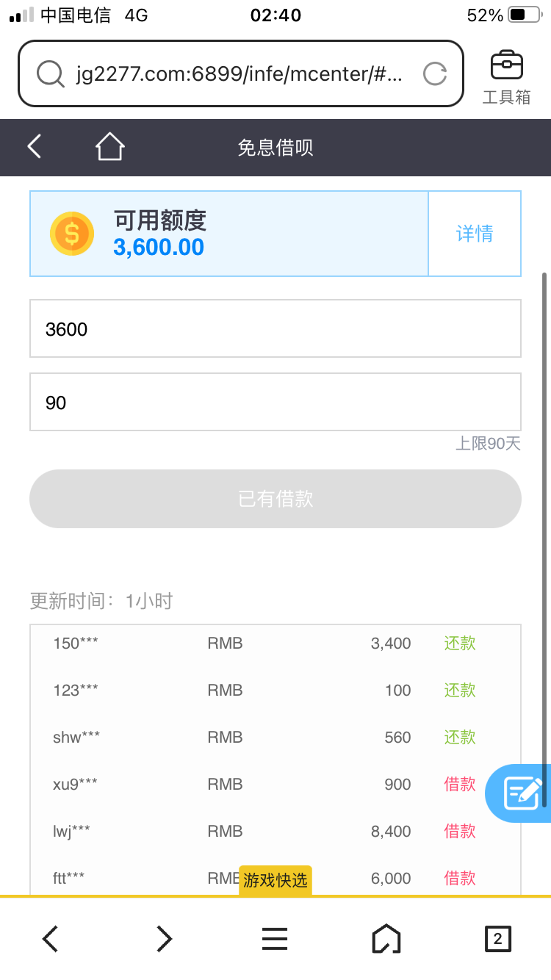Go to the browser home page button
551x980 pixels.
pyautogui.click(x=386, y=938)
